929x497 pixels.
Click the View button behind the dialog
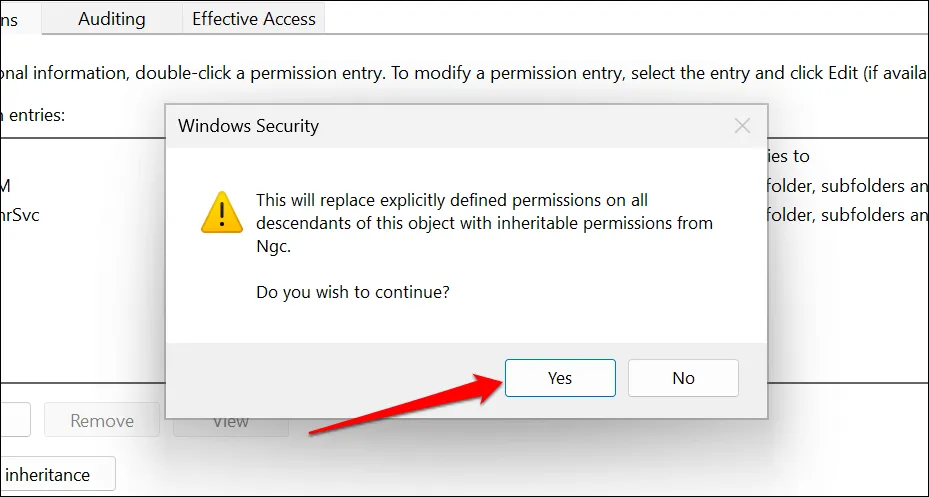(x=231, y=421)
